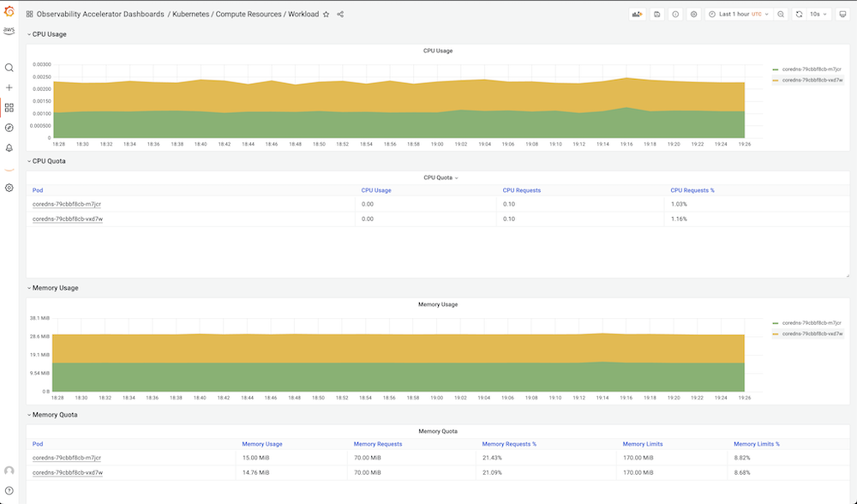857x504 pixels.
Task: Share the dashboard using the share icon
Action: [340, 15]
